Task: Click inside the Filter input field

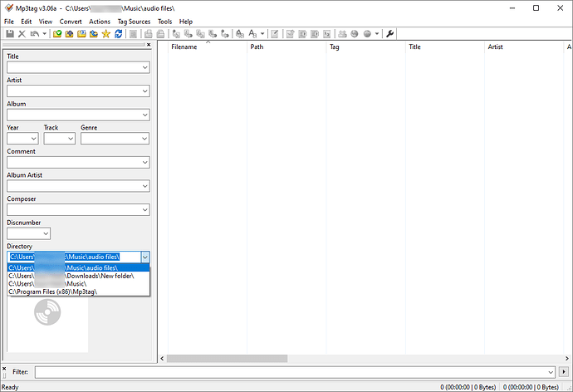Action: [x=292, y=372]
